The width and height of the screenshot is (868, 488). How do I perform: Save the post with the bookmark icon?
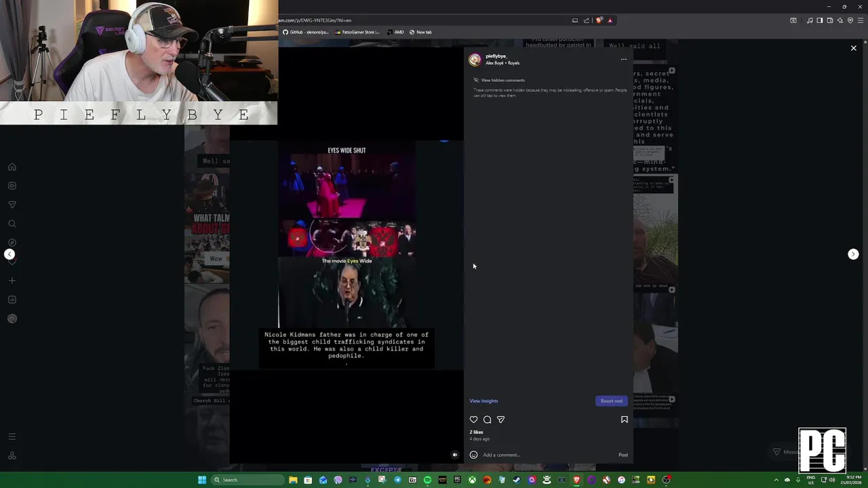625,420
